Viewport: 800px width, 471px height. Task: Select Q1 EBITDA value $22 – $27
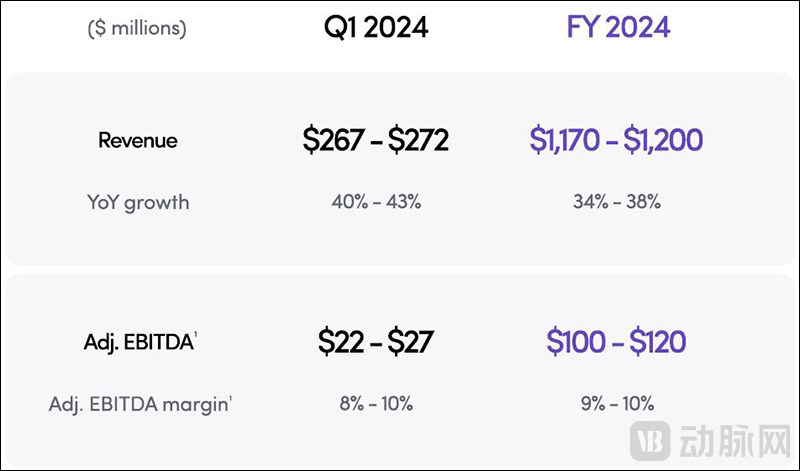click(x=375, y=342)
